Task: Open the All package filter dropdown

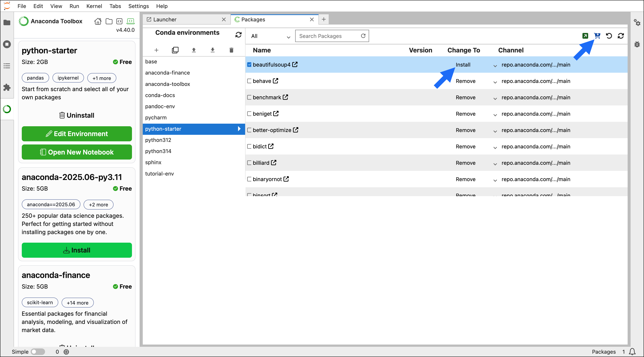Action: click(x=270, y=36)
